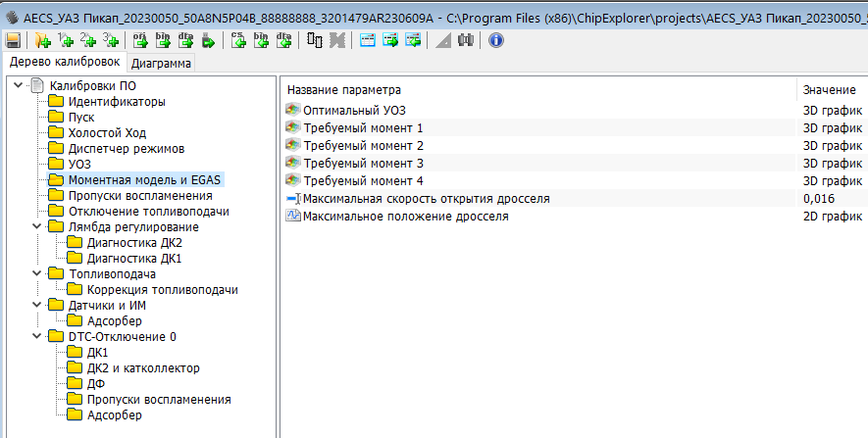Collapse the Топливоподача tree branch
Viewport: 868px width, 438px height.
tap(37, 274)
